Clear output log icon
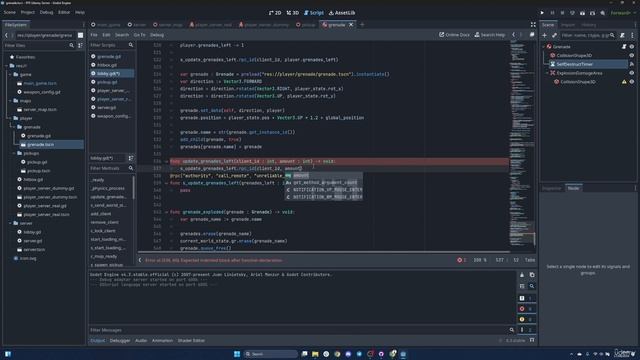640x360 pixels. [522, 275]
